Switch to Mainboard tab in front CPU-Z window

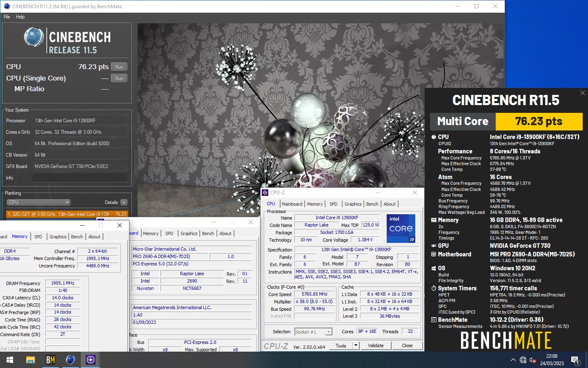[292, 204]
